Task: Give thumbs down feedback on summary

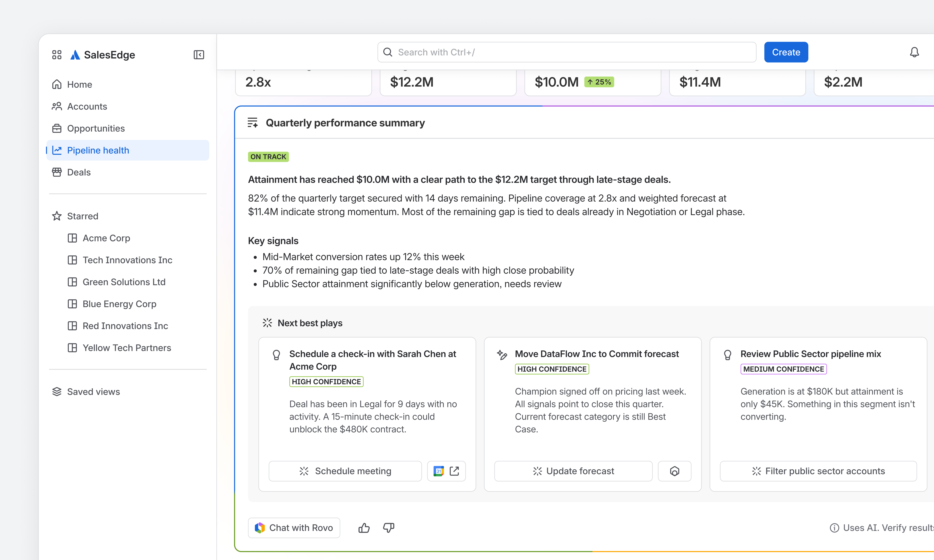Action: coord(389,527)
